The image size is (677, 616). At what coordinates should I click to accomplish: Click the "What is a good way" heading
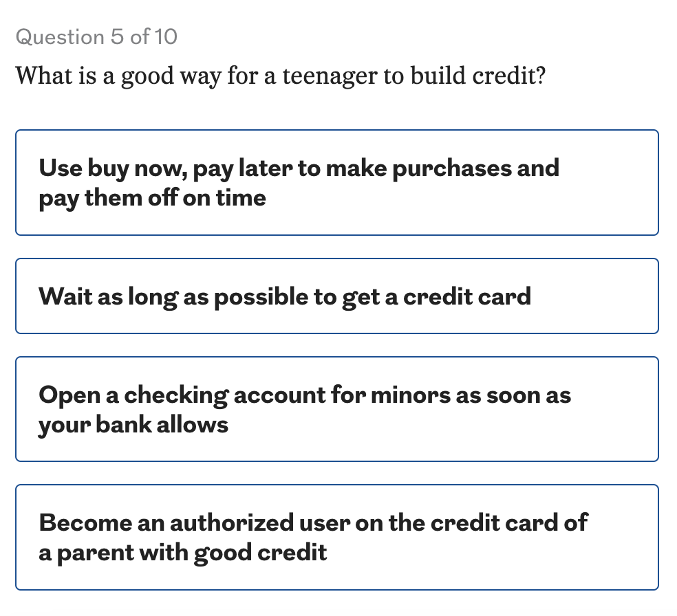coord(281,75)
